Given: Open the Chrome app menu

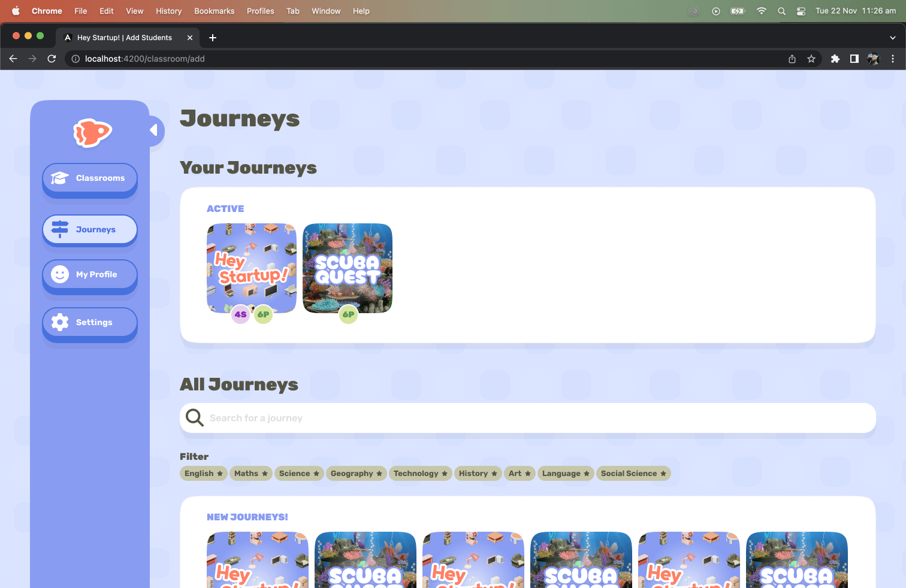Looking at the screenshot, I should coord(47,11).
